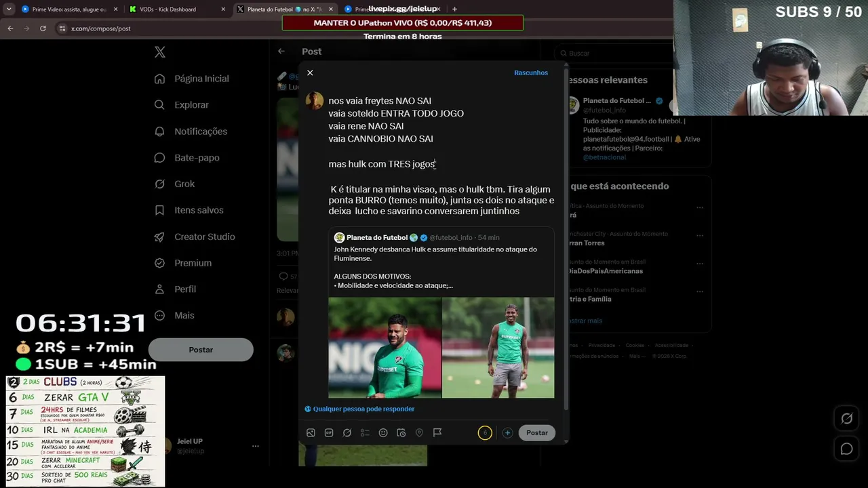Open floating Grok button at bottom right

[847, 419]
